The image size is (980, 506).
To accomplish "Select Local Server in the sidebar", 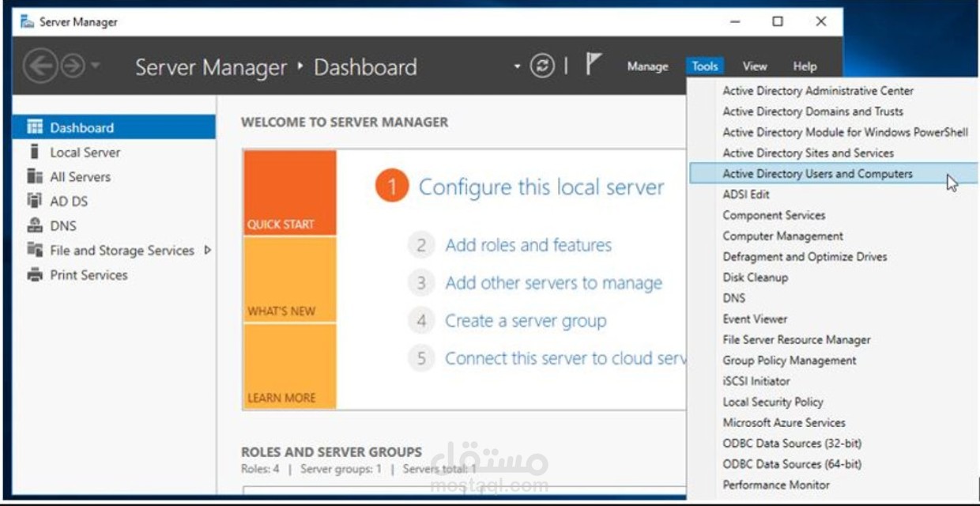I will tap(114, 152).
